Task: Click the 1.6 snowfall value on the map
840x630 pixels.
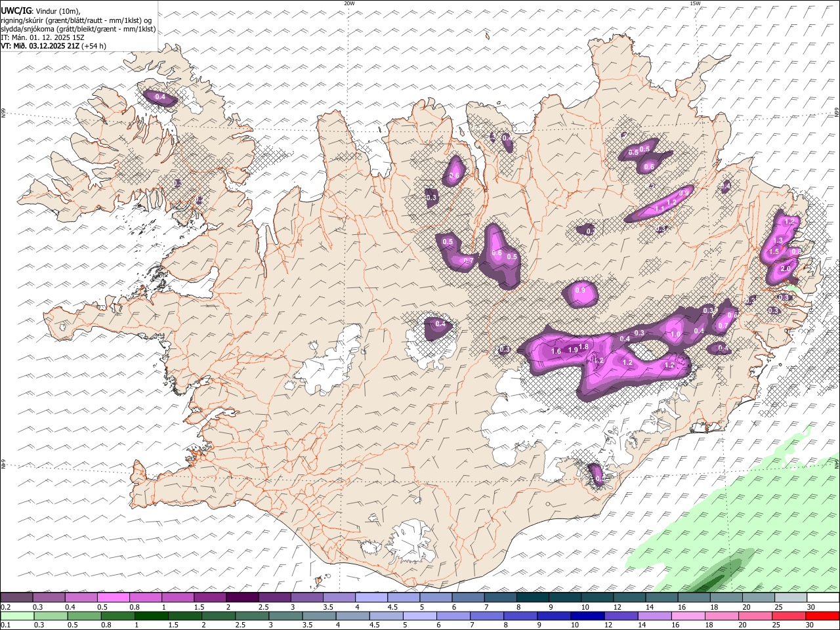Action: [556, 352]
